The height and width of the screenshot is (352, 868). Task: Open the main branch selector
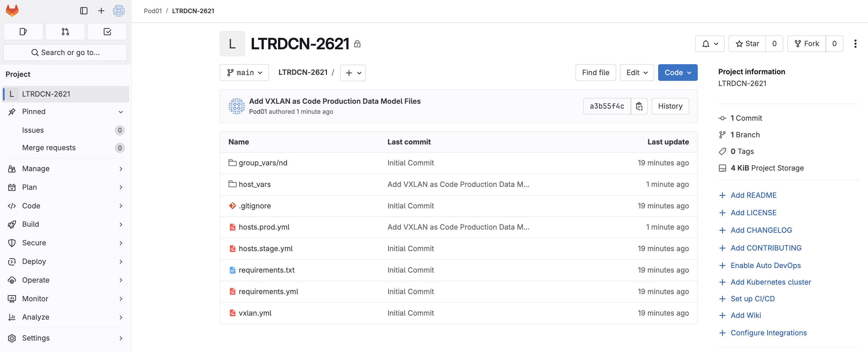[x=244, y=73]
